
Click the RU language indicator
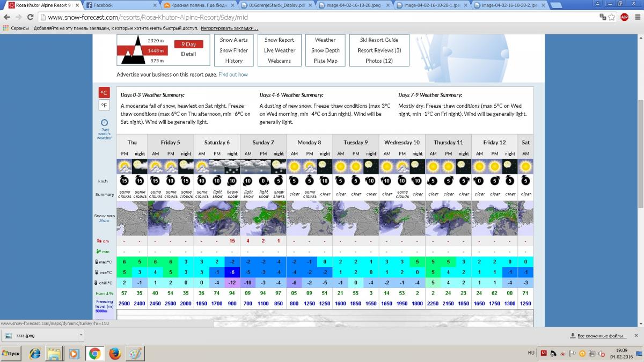pos(531,353)
